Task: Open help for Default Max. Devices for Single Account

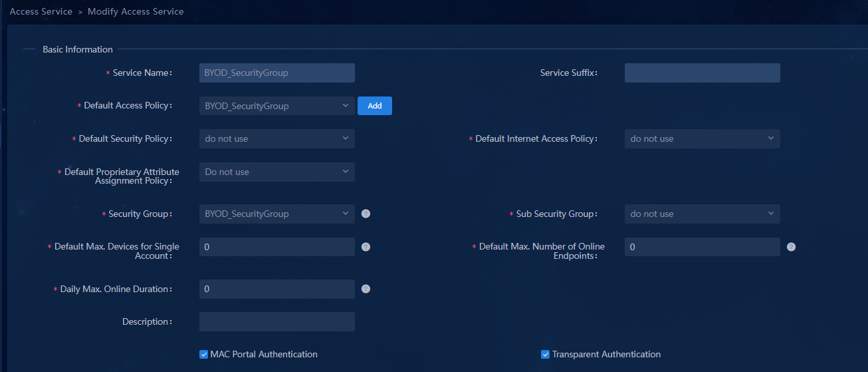Action: [x=366, y=247]
